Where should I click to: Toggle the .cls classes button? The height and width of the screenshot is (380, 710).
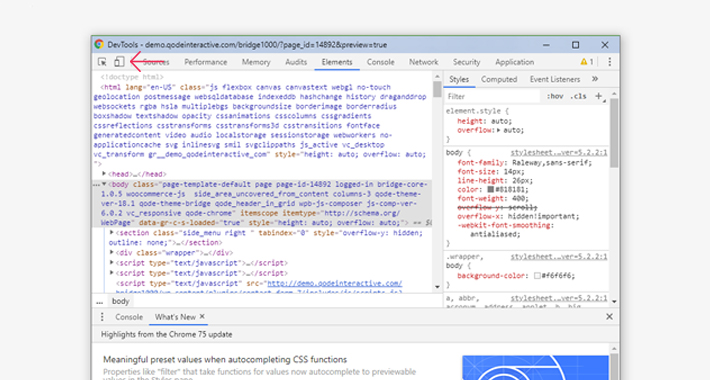[578, 96]
